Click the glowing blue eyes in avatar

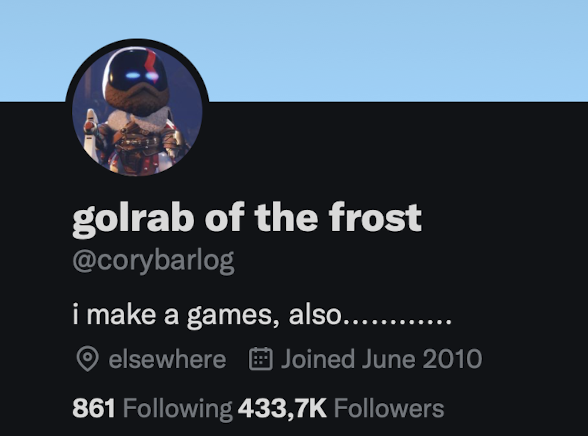click(x=142, y=77)
